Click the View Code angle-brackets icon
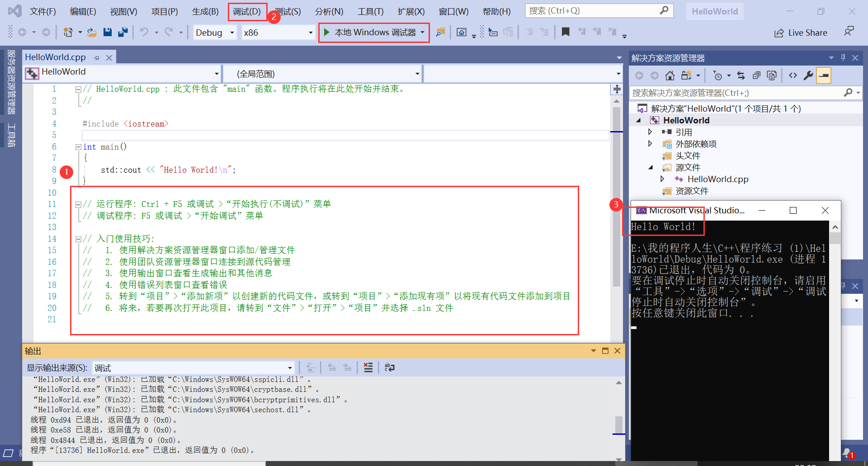Viewport: 868px width, 466px height. coord(793,75)
